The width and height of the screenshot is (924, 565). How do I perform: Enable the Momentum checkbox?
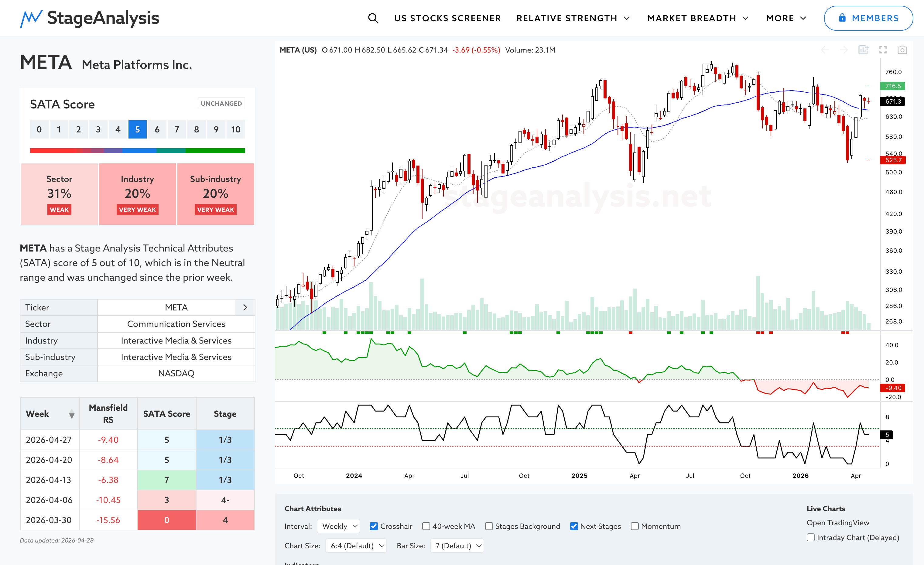[635, 526]
